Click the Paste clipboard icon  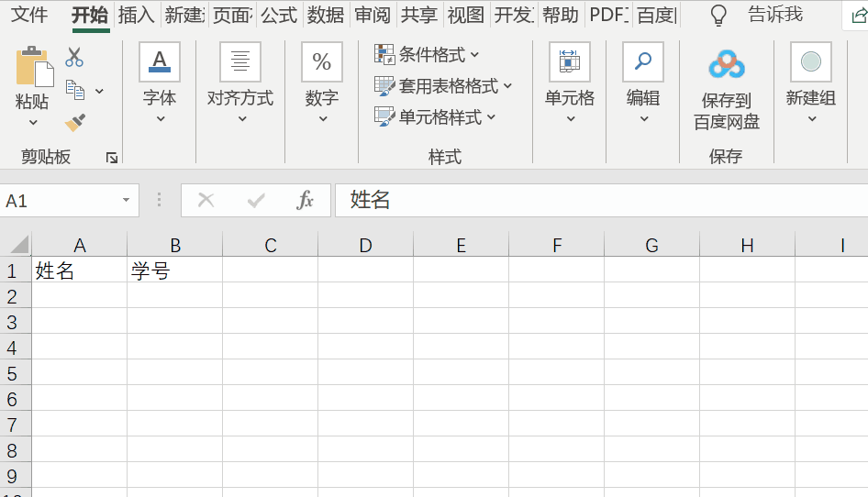pyautogui.click(x=35, y=67)
